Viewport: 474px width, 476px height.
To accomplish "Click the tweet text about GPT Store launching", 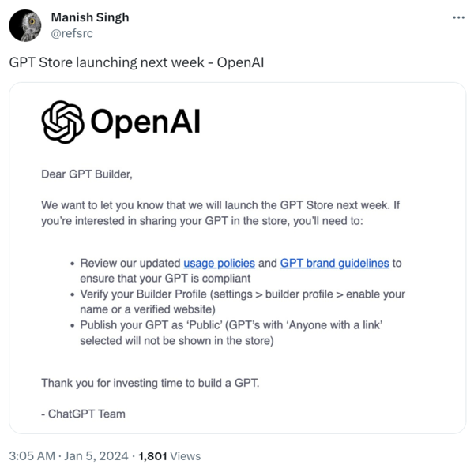I will [136, 62].
